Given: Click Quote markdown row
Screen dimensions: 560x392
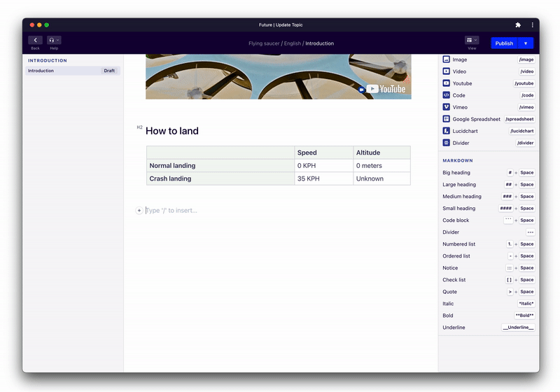Looking at the screenshot, I should [488, 292].
